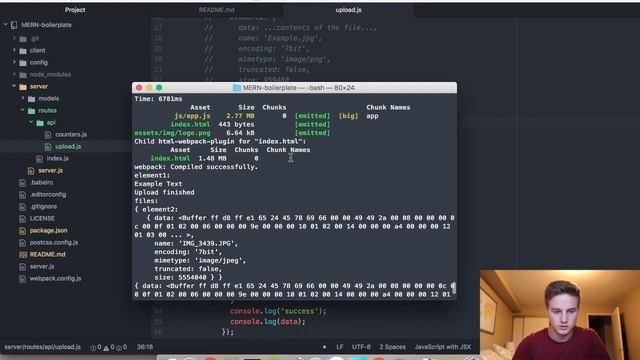Click the .git folder icon
The width and height of the screenshot is (640, 360).
click(23, 39)
